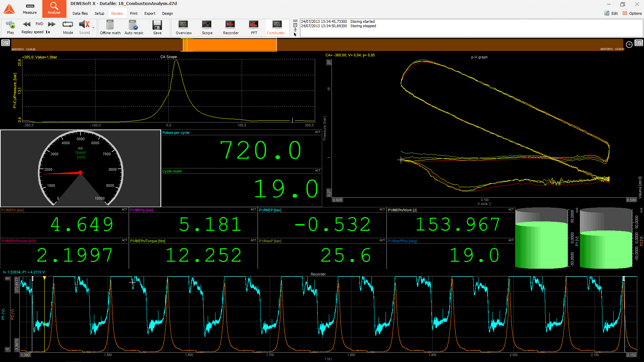Select the keyboard events icon beside the log
Screen dimensions: 644x362
(295, 20)
